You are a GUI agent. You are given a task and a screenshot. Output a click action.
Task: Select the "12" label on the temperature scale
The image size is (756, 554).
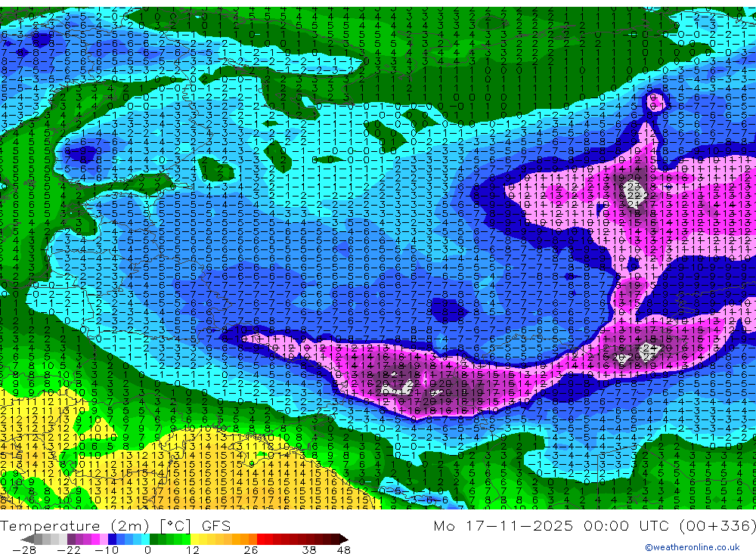coord(193,549)
